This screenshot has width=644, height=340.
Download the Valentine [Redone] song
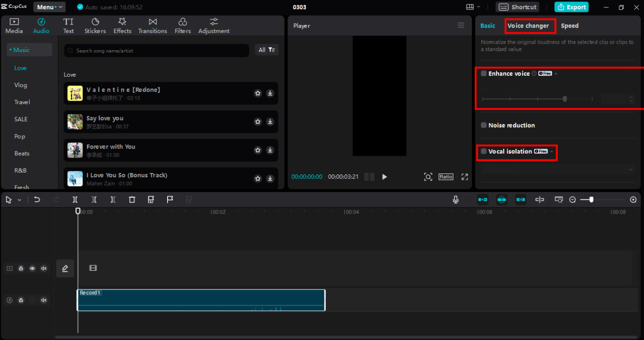tap(270, 93)
